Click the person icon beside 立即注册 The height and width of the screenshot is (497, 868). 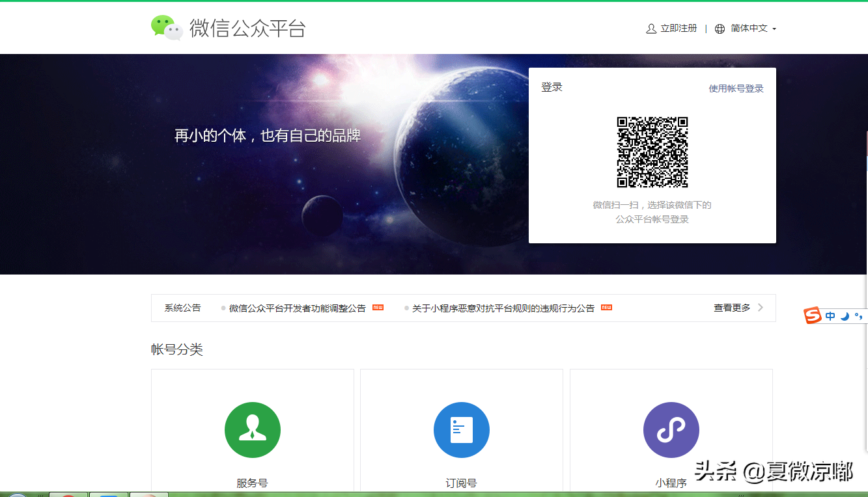650,28
